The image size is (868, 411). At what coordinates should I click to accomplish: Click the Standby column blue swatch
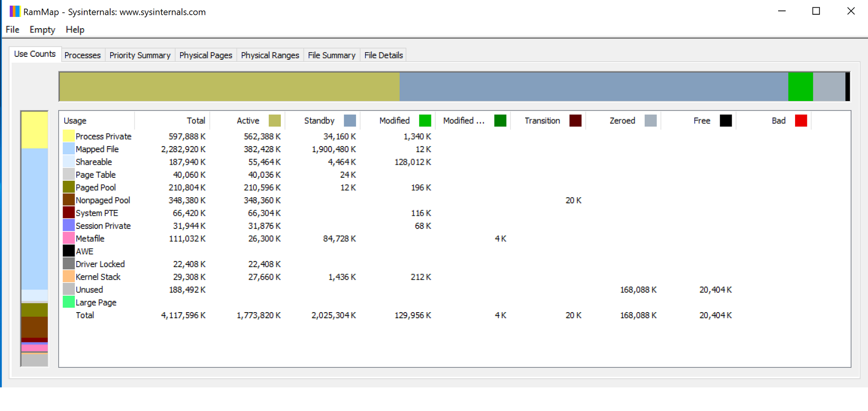[349, 121]
